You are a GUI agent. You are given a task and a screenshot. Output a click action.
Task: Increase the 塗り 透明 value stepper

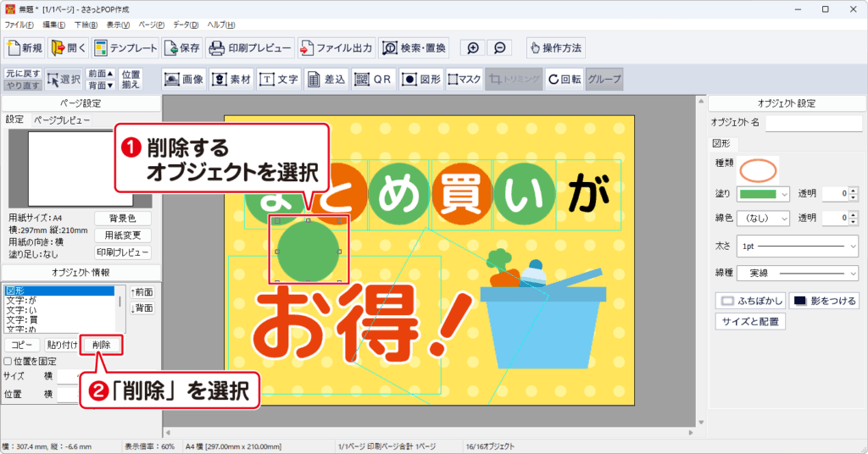[854, 191]
